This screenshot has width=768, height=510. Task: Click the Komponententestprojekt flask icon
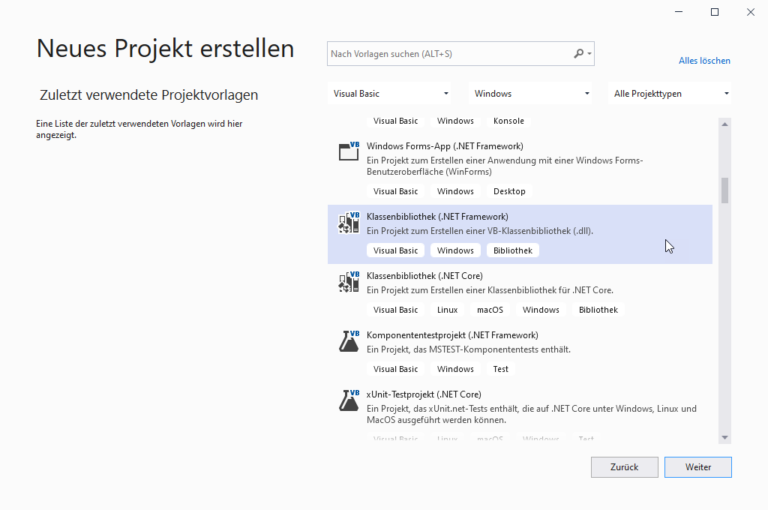349,341
